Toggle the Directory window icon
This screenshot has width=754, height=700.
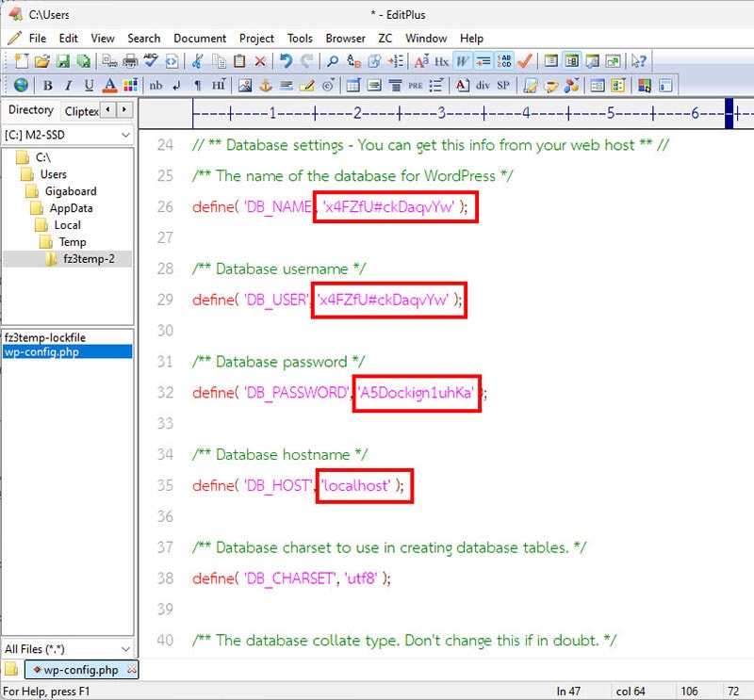click(x=572, y=61)
